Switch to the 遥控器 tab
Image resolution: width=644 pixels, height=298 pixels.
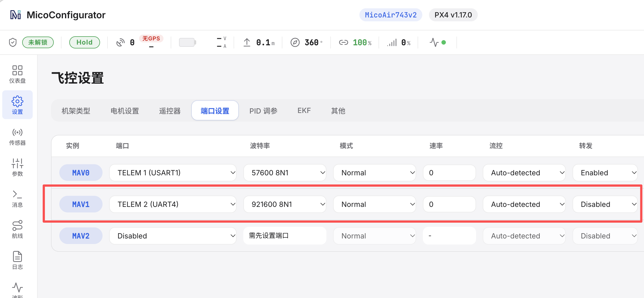[x=170, y=111]
